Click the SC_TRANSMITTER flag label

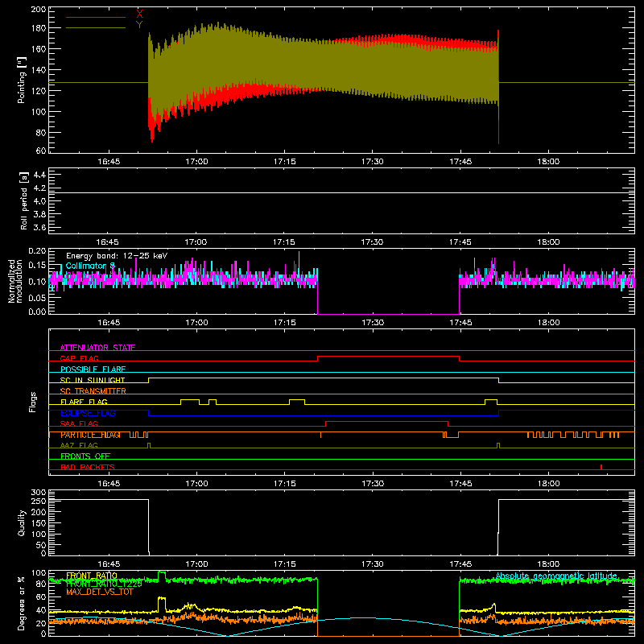coord(93,391)
